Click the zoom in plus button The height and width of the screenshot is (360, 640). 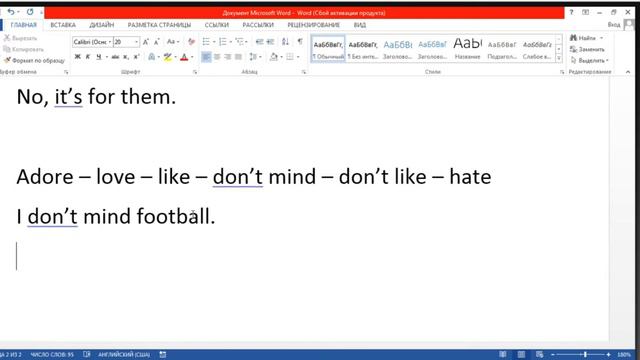[x=608, y=355]
